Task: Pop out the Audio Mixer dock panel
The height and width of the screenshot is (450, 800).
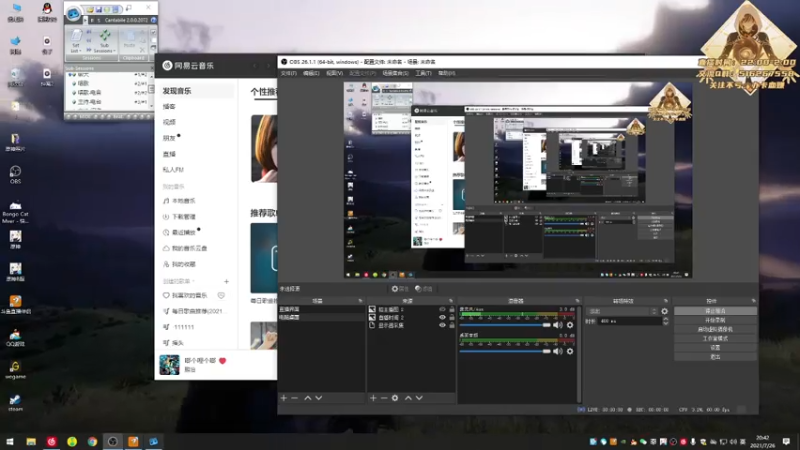Action: pos(577,301)
